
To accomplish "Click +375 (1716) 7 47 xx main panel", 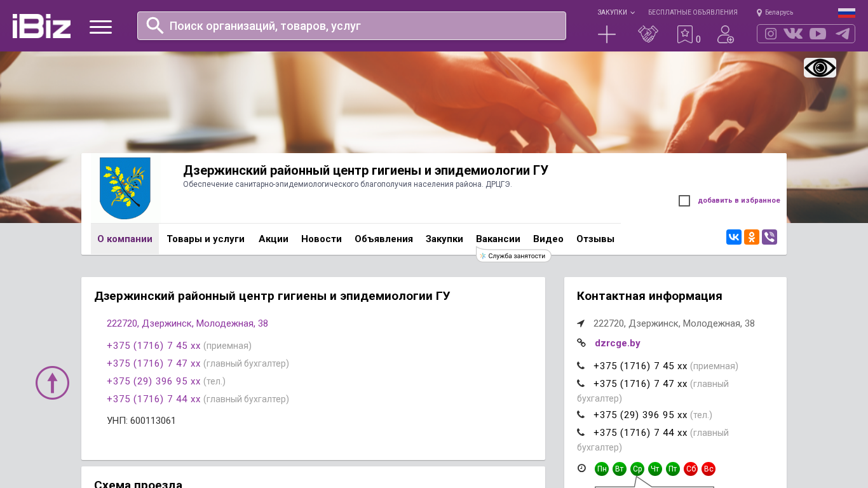I will coord(154,363).
